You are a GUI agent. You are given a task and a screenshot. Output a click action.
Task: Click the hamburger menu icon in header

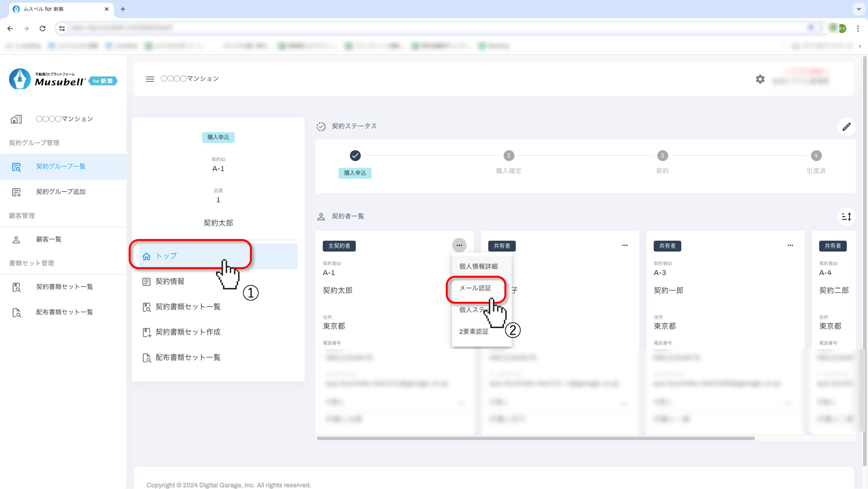tap(150, 79)
